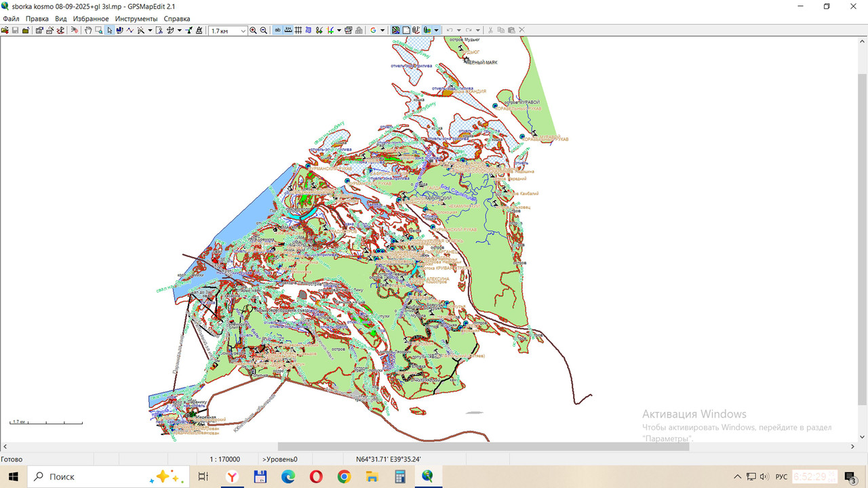
Task: Click the Paste clipboard icon
Action: [x=511, y=30]
